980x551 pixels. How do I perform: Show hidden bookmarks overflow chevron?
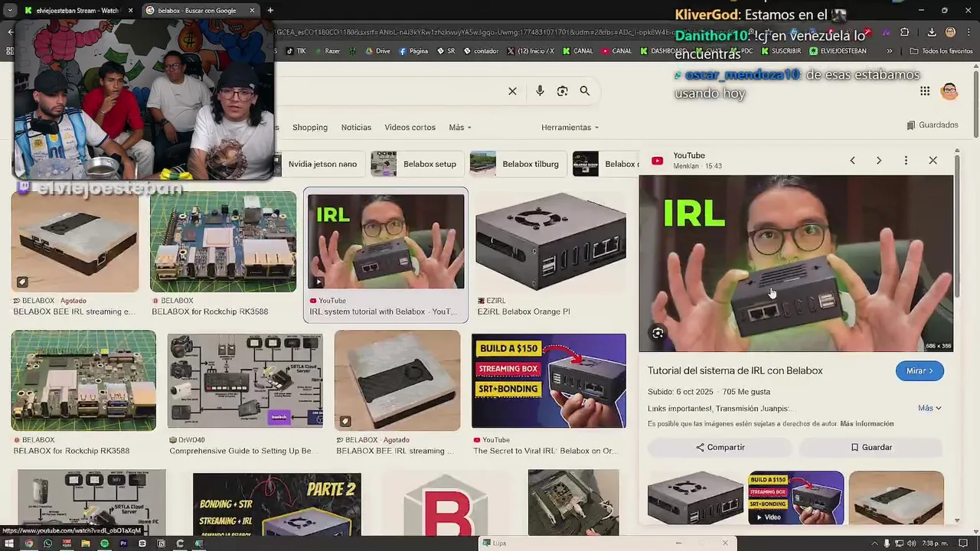click(x=889, y=51)
